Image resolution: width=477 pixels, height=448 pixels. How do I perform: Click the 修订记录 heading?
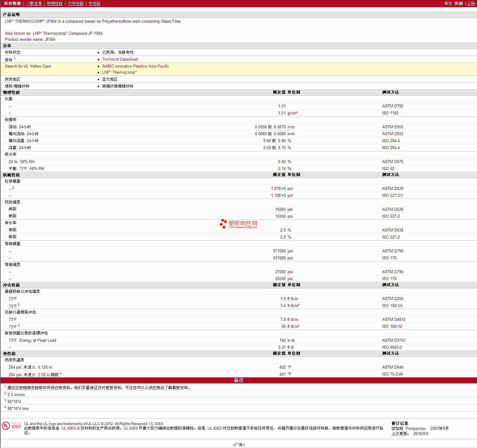pyautogui.click(x=400, y=424)
